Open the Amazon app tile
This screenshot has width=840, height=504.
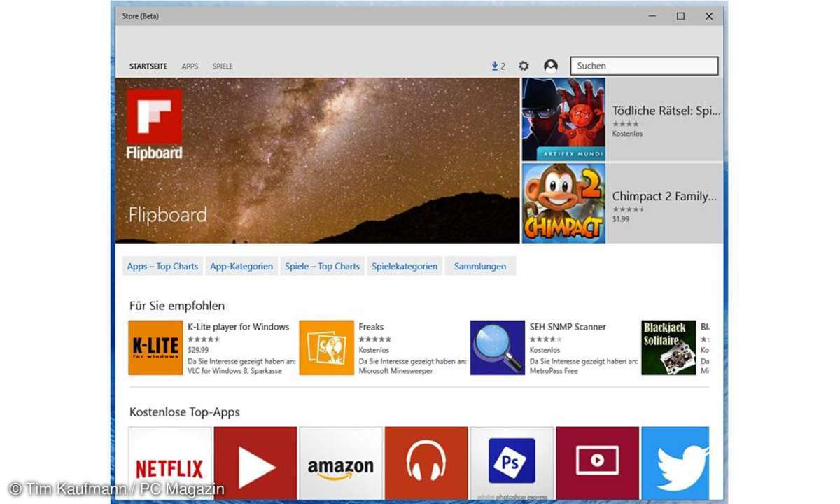(341, 463)
